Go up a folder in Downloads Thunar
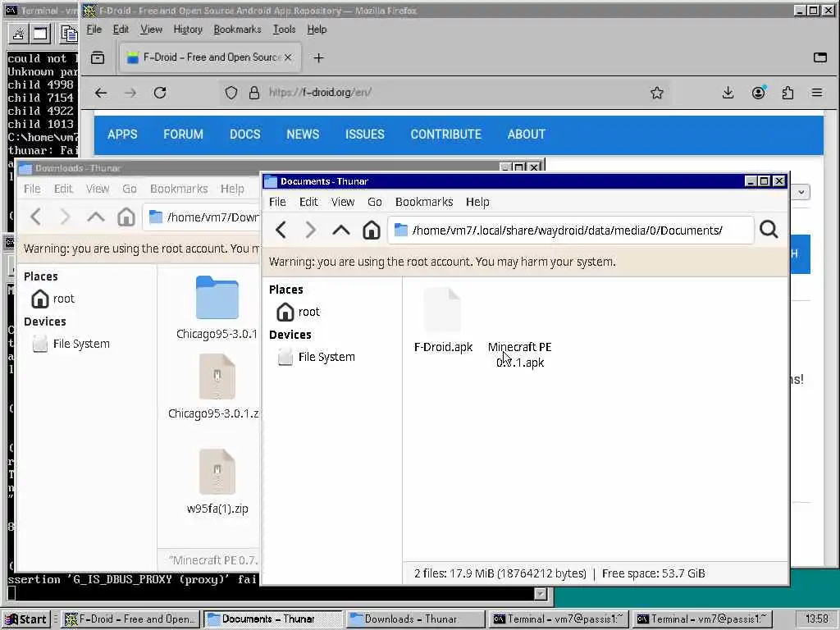 [x=95, y=217]
